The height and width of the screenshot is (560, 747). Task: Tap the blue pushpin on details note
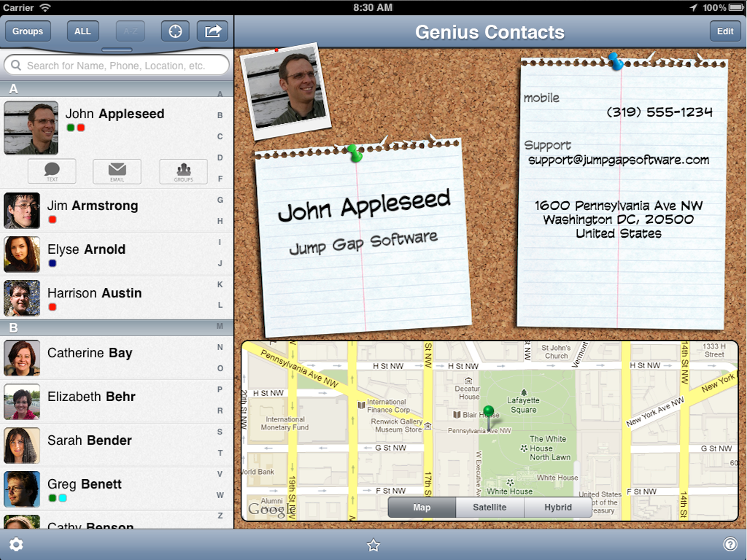point(615,61)
